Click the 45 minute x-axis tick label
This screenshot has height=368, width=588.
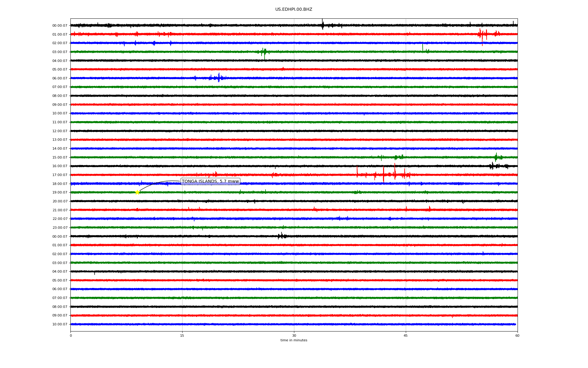pyautogui.click(x=405, y=335)
